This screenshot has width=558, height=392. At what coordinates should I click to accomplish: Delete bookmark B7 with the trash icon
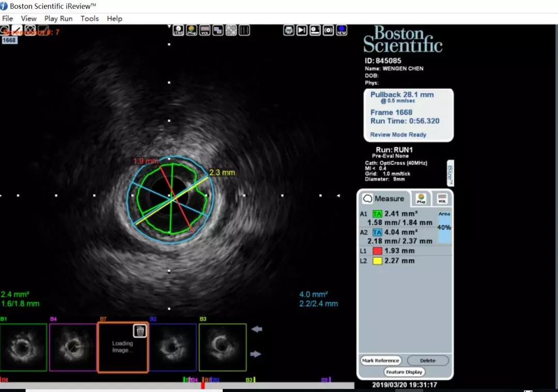point(140,331)
